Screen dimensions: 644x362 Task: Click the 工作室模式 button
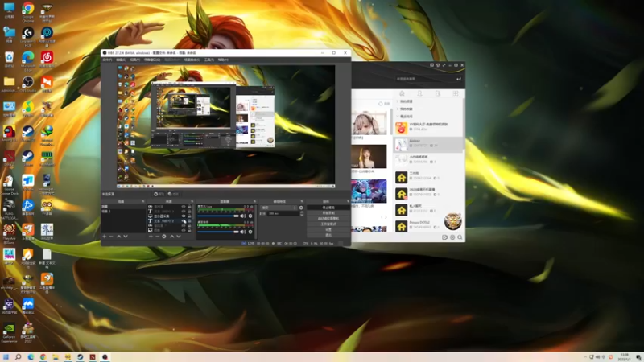pos(328,224)
